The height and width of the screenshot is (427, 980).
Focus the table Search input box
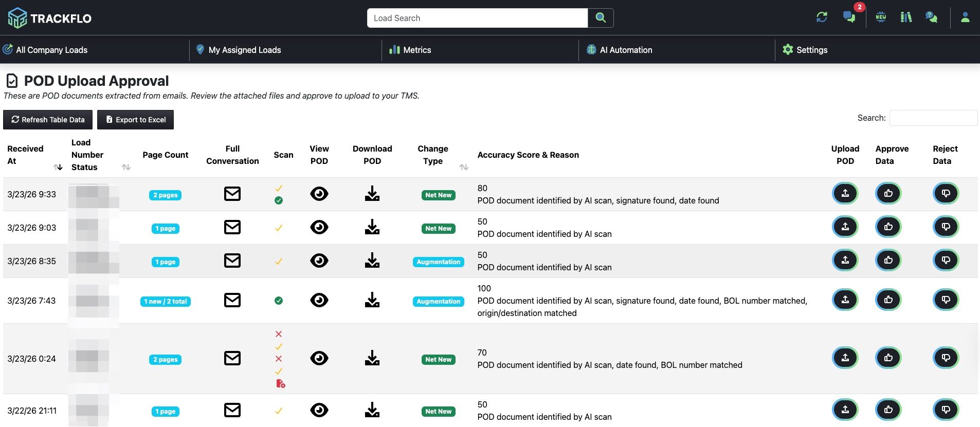click(933, 118)
